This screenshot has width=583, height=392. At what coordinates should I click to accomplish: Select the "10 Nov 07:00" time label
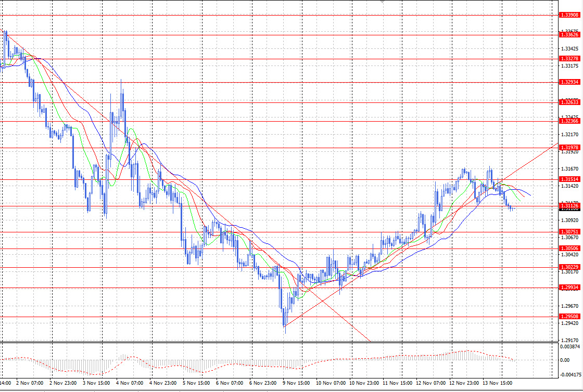(331, 383)
